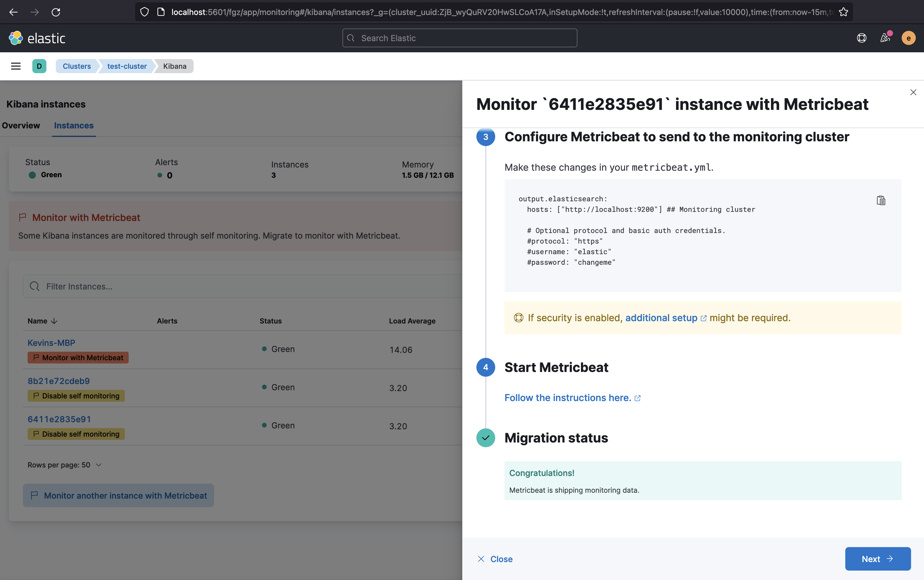Focus the Search Elastic field

point(459,38)
